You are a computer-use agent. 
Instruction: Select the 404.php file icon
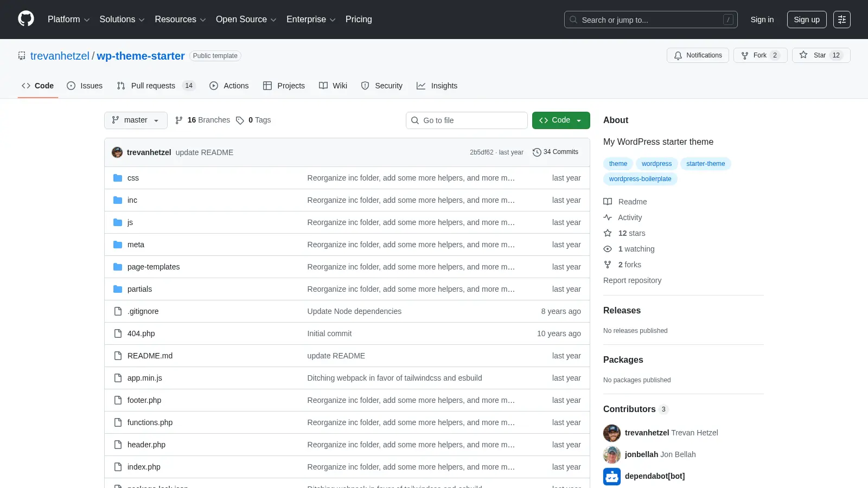[x=118, y=333]
